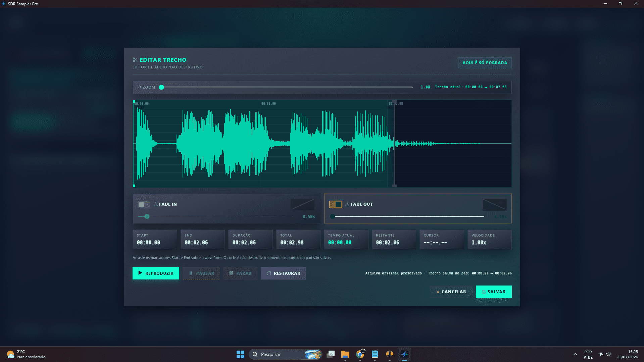Click the download icon next to Fade In label
644x362 pixels.
pos(156,204)
